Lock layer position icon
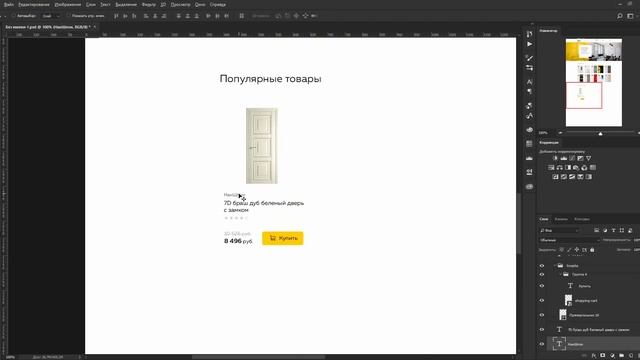The width and height of the screenshot is (640, 360). tap(577, 250)
